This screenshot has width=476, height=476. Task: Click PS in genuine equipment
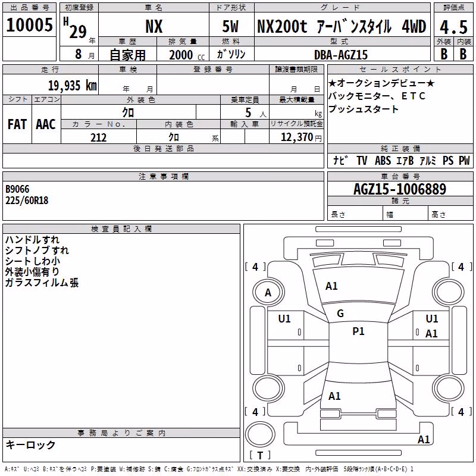(448, 160)
